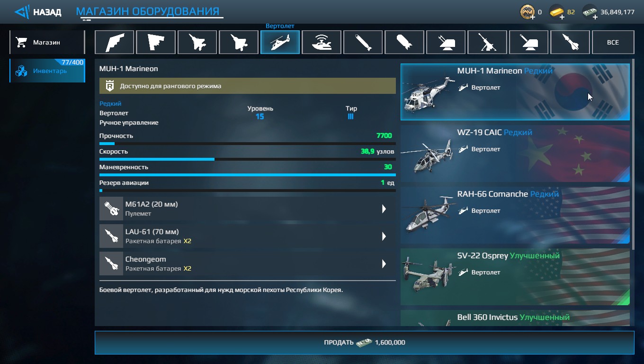Select the radar ship category icon
Viewport: 644px width, 364px height.
tap(322, 42)
